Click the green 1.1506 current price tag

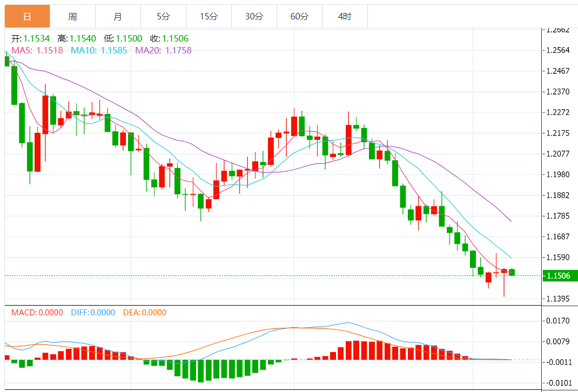(560, 275)
